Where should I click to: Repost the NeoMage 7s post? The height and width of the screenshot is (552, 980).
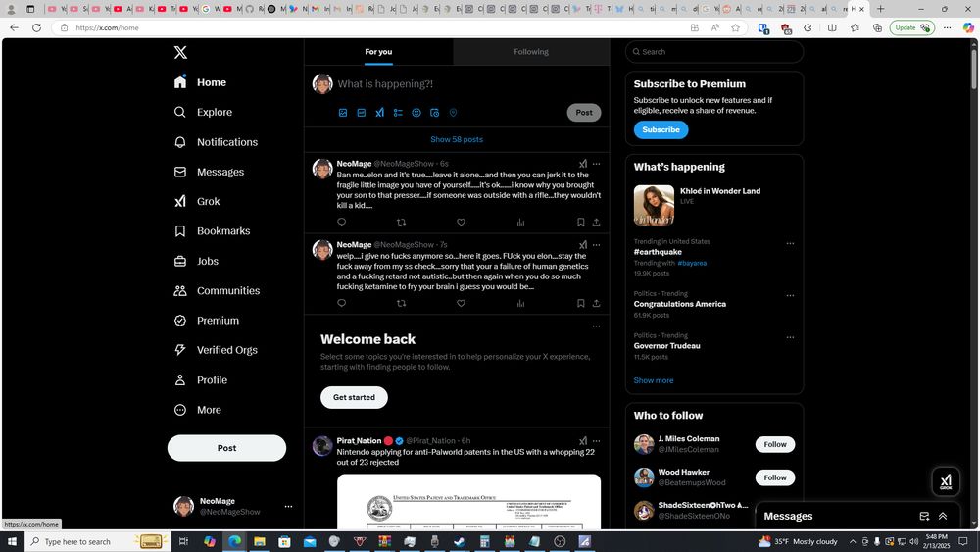pyautogui.click(x=401, y=303)
